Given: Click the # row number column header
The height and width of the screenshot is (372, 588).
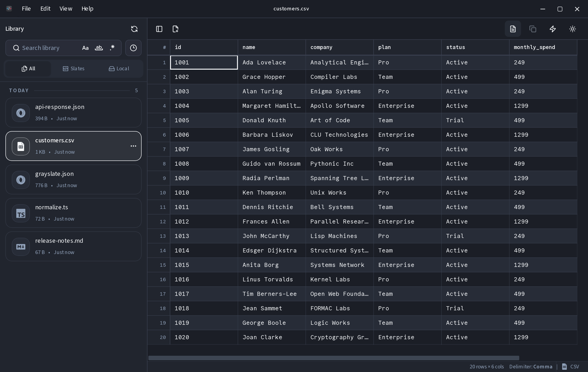Looking at the screenshot, I should pyautogui.click(x=159, y=47).
